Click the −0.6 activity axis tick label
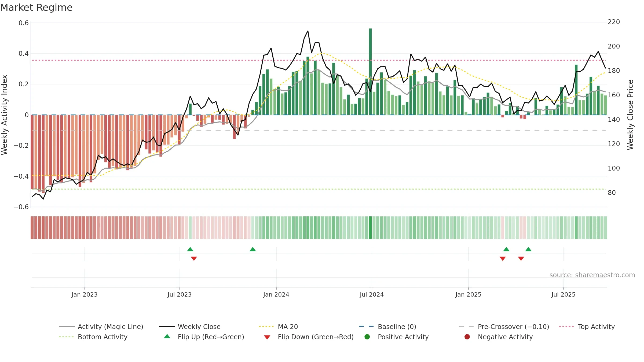The image size is (644, 362). [21, 207]
